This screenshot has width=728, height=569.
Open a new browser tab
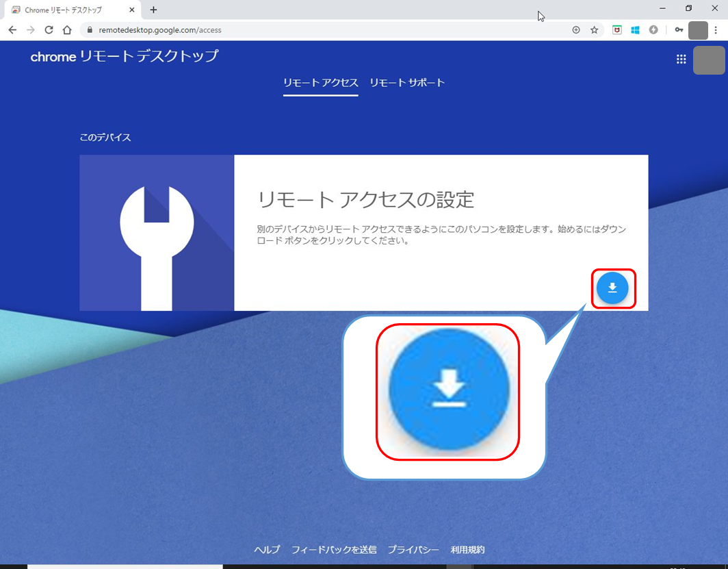[x=153, y=10]
